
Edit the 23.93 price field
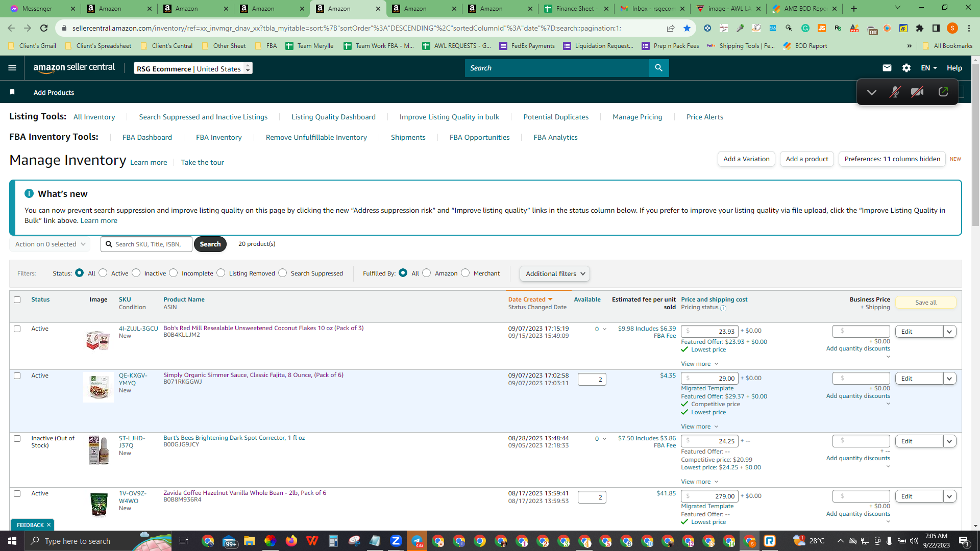click(709, 332)
